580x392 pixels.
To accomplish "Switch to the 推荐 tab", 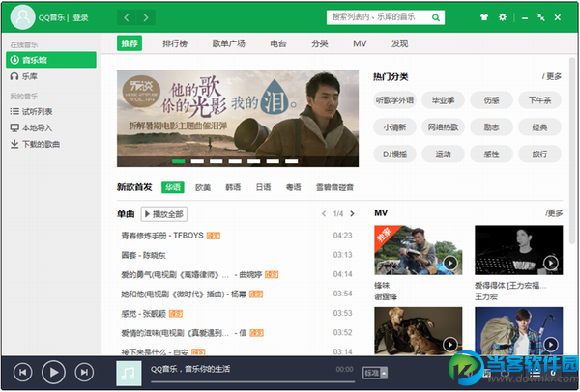I will [130, 43].
